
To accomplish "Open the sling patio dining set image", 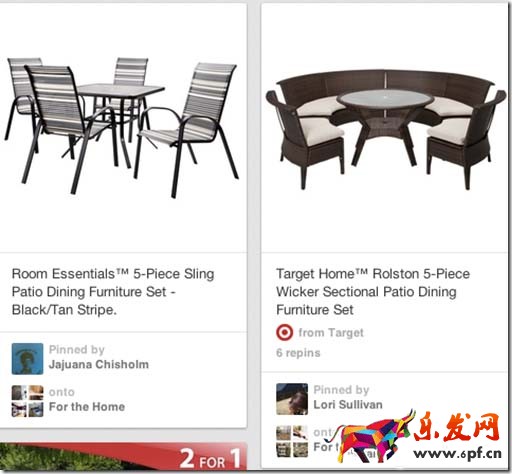I will (121, 128).
